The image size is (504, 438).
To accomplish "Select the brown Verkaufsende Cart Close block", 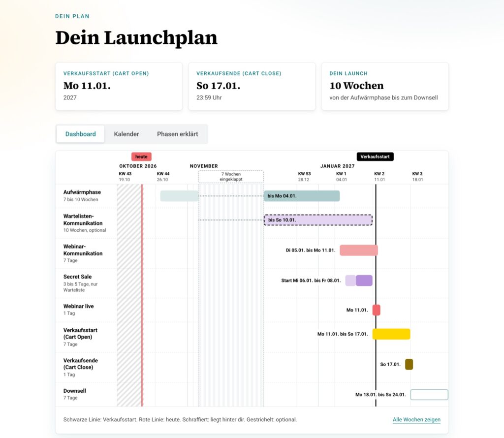I will (x=409, y=364).
